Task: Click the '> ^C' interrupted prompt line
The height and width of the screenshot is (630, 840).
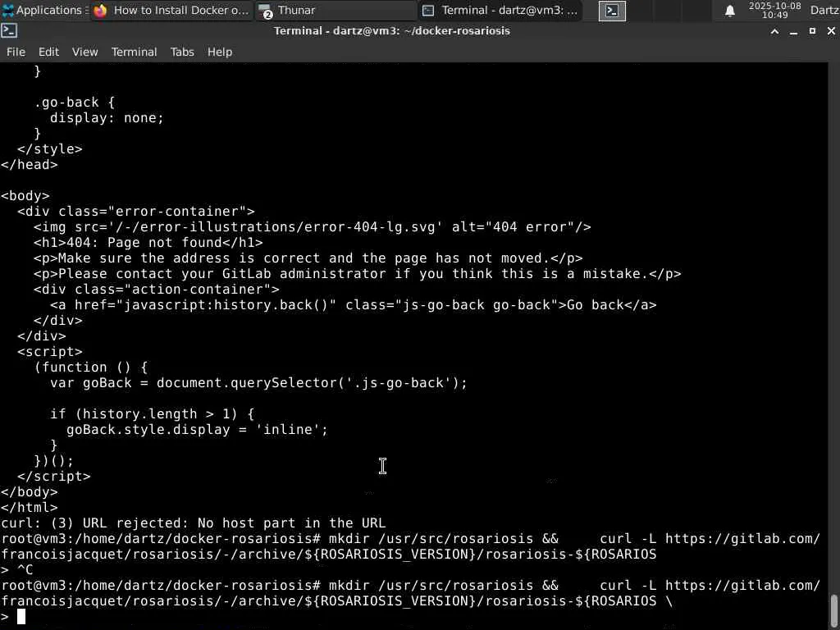Action: click(16, 569)
